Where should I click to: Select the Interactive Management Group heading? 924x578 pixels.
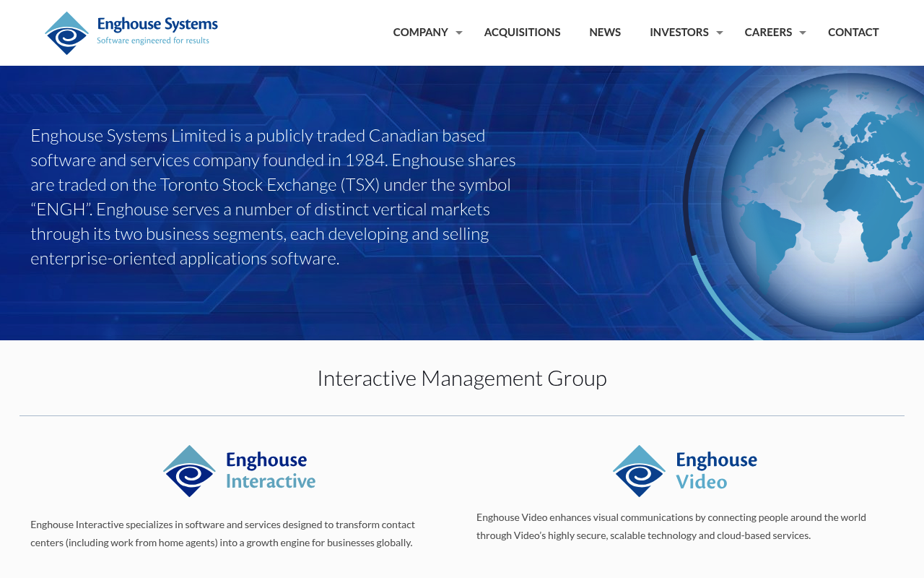(462, 378)
